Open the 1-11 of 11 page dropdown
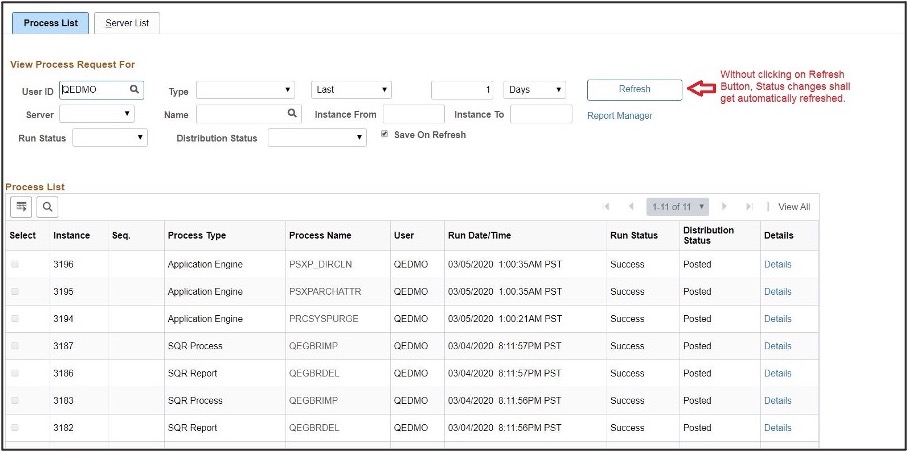 point(678,207)
